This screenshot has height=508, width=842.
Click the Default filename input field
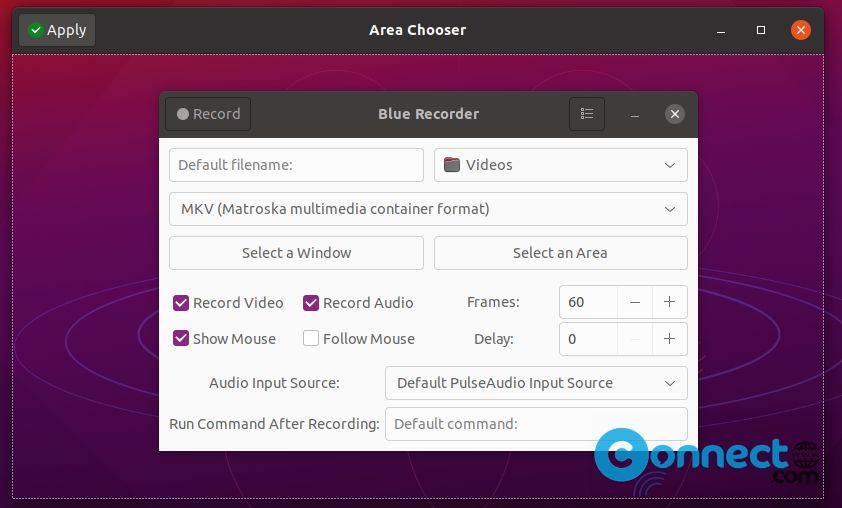[x=296, y=165]
